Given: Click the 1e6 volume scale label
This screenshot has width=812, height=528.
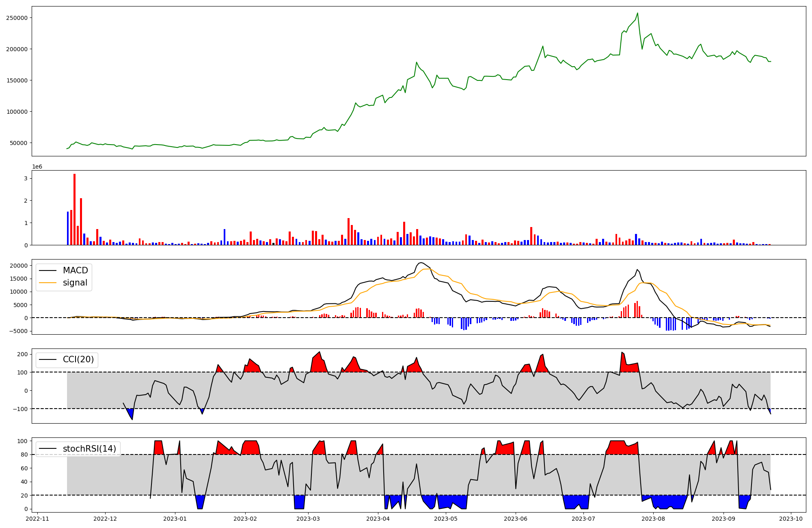Looking at the screenshot, I should coord(37,167).
